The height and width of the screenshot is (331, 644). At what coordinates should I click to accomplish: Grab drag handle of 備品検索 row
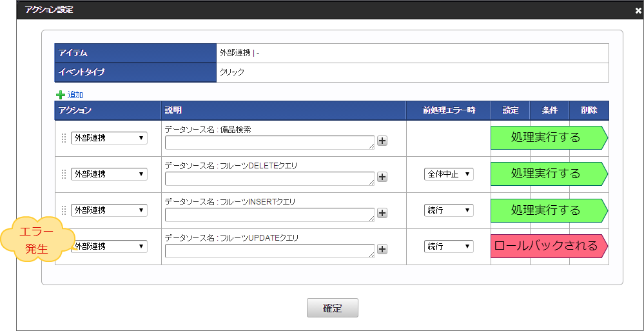tap(64, 138)
